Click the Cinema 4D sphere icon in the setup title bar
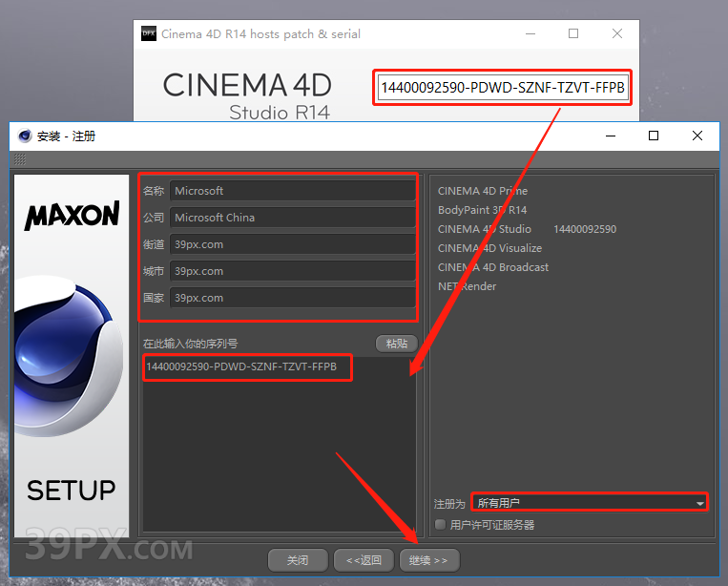This screenshot has width=728, height=586. [25, 136]
